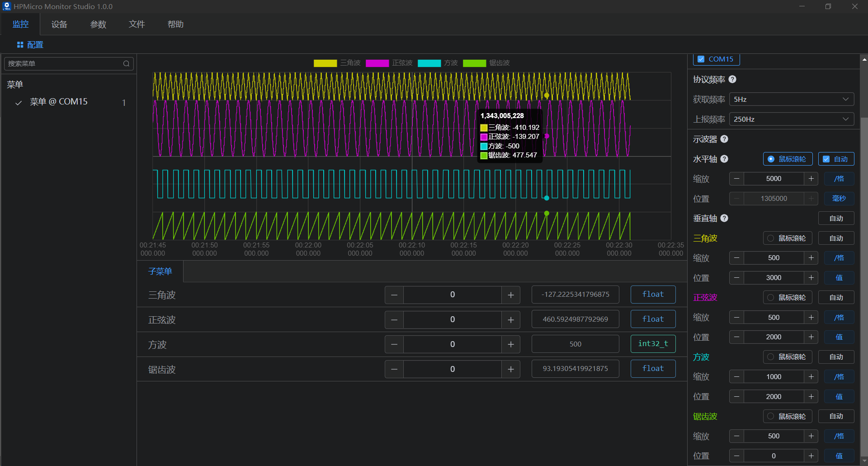868x466 pixels.
Task: Increase horizontal axis 缩放 5000 with plus
Action: click(811, 179)
